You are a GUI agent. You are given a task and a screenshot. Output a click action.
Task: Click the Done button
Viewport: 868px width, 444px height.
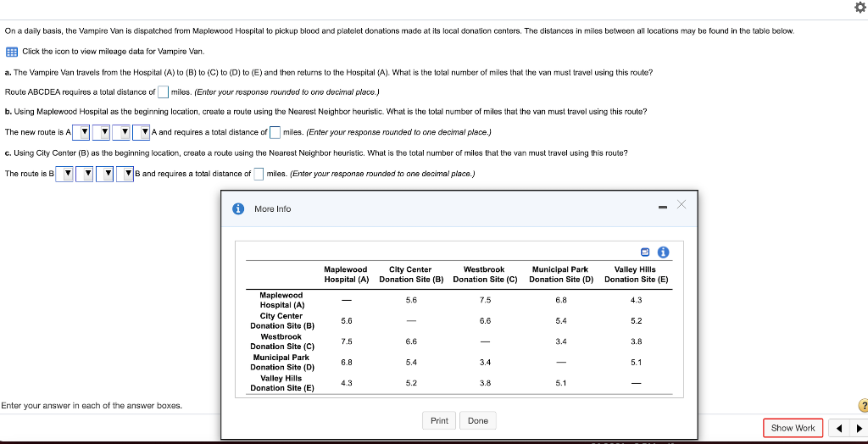pyautogui.click(x=478, y=421)
